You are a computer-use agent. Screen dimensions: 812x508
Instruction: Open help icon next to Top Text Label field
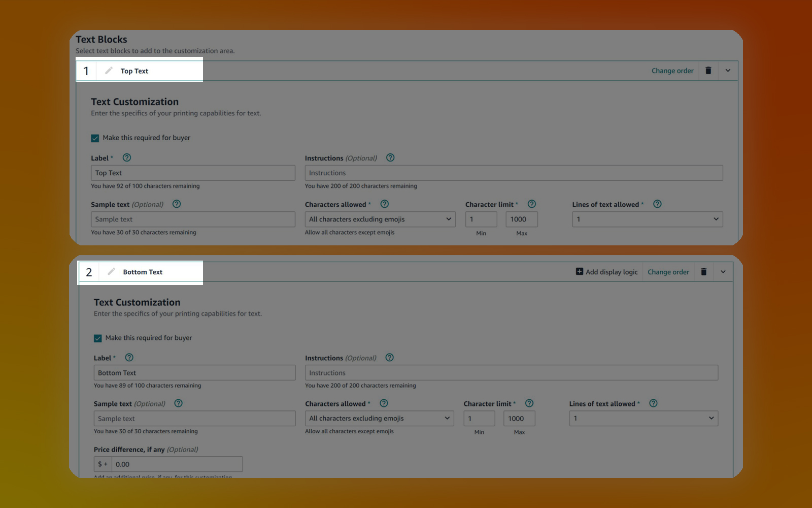pyautogui.click(x=127, y=158)
